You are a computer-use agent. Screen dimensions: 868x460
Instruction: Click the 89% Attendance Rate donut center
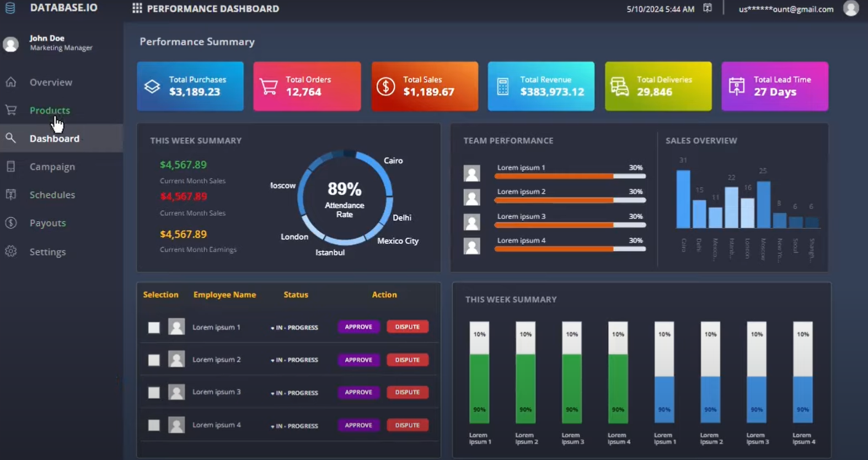pyautogui.click(x=345, y=198)
